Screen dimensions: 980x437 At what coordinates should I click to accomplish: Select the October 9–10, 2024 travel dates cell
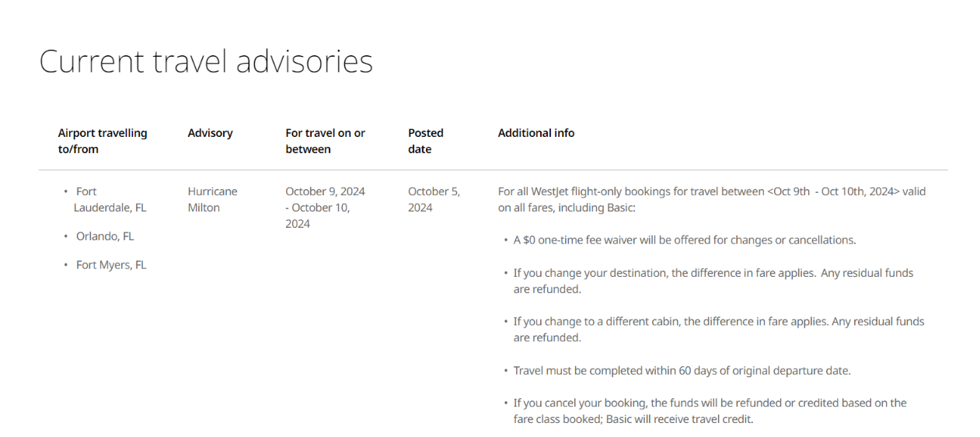pos(325,208)
